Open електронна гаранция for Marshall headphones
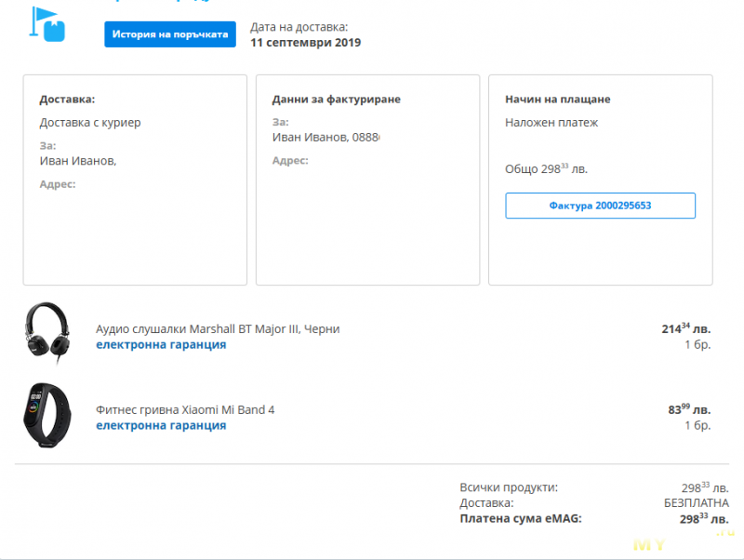Screen dimensions: 744x560 point(161,344)
